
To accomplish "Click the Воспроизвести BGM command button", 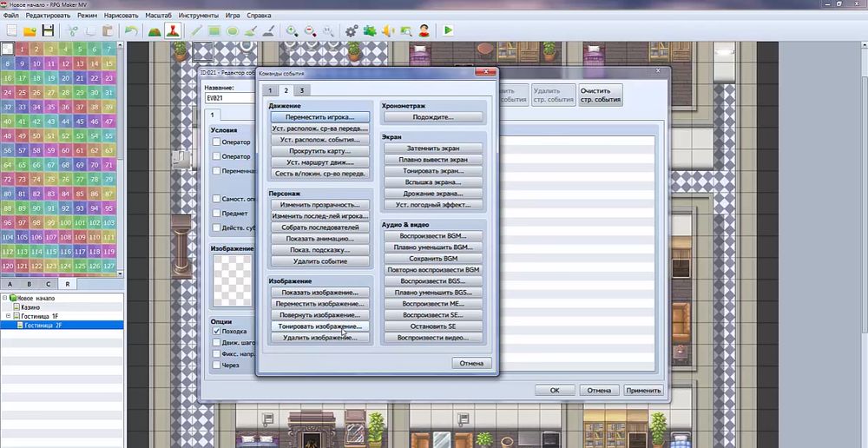I will tap(433, 236).
